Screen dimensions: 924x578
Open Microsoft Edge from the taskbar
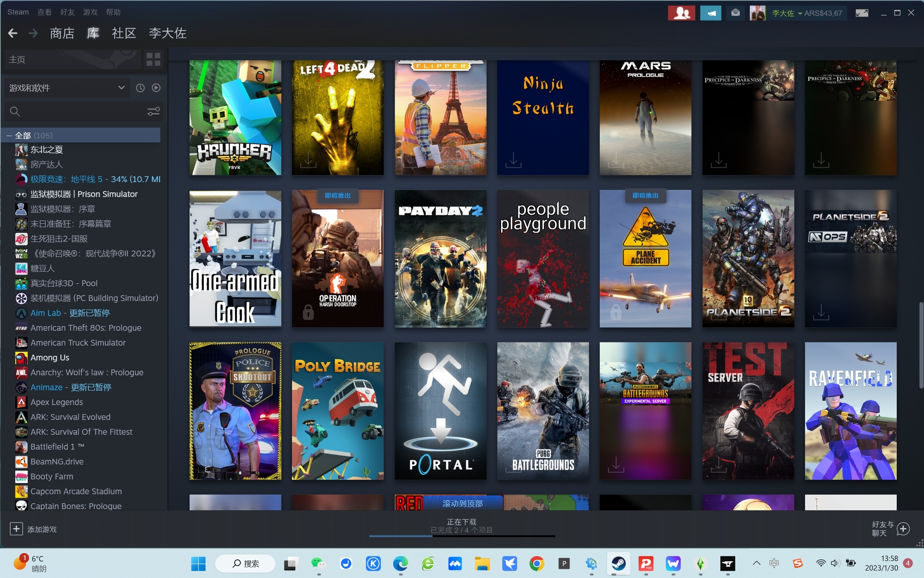pos(400,564)
